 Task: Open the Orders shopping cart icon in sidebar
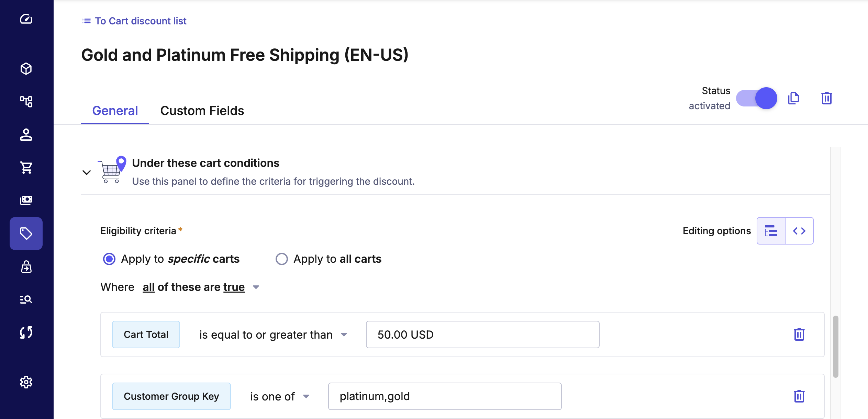tap(26, 168)
